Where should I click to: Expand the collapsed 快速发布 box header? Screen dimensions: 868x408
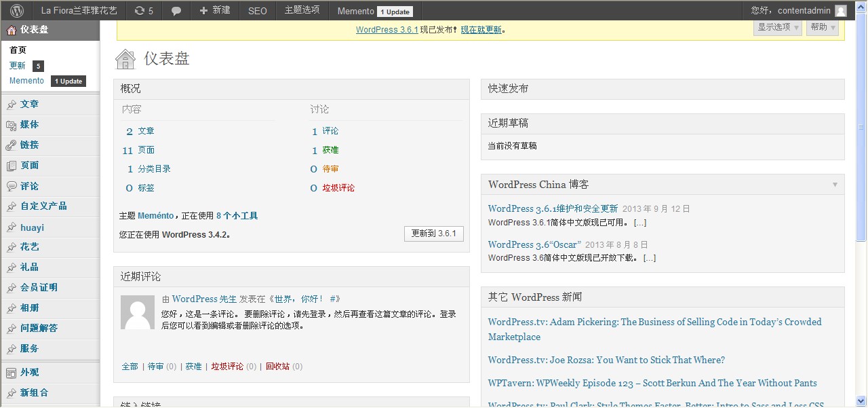[x=663, y=89]
